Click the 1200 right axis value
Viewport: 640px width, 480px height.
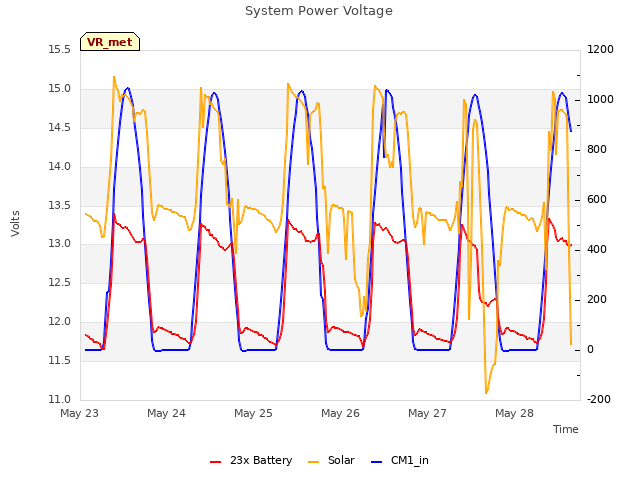tap(600, 50)
